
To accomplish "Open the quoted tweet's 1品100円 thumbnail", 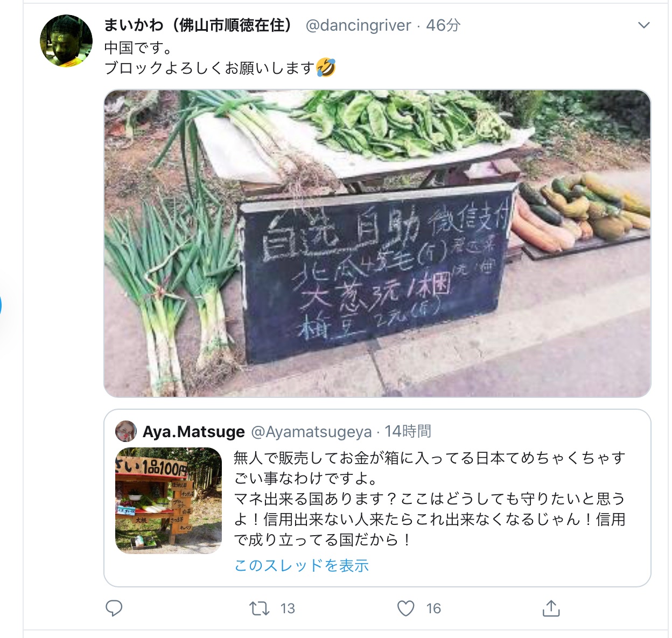I will tap(169, 501).
